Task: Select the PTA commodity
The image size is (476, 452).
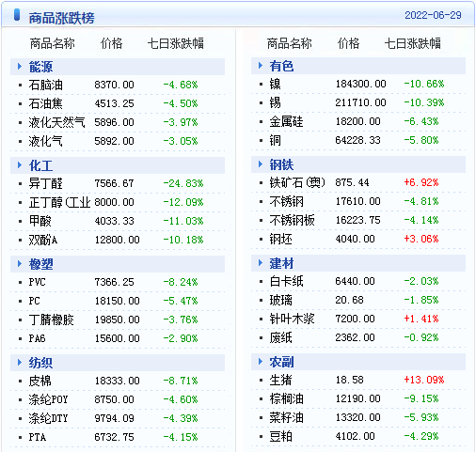Action: (x=38, y=437)
